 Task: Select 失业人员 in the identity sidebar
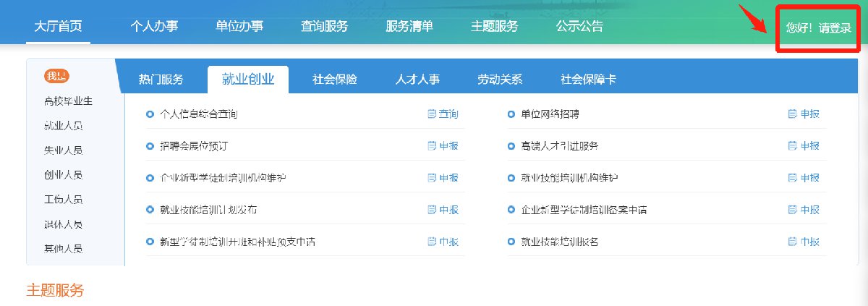click(63, 150)
